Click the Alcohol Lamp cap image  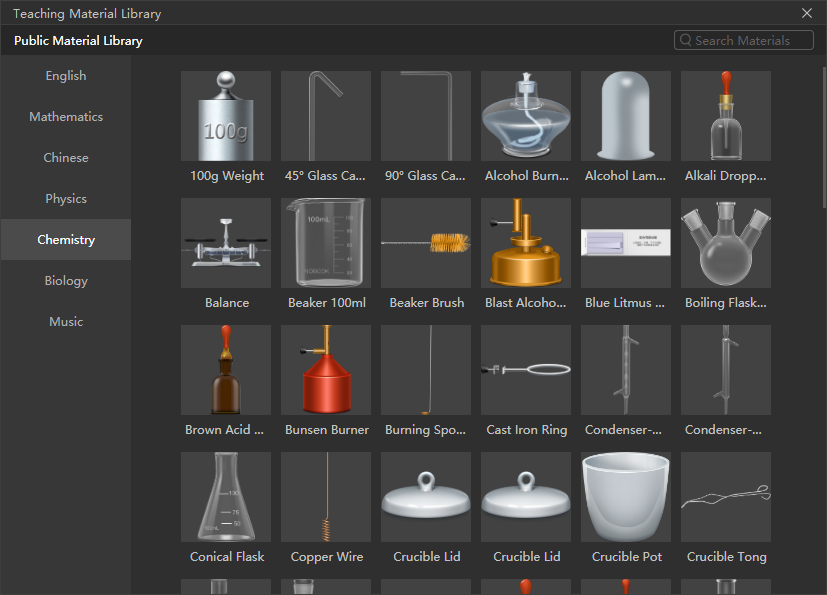pos(626,116)
